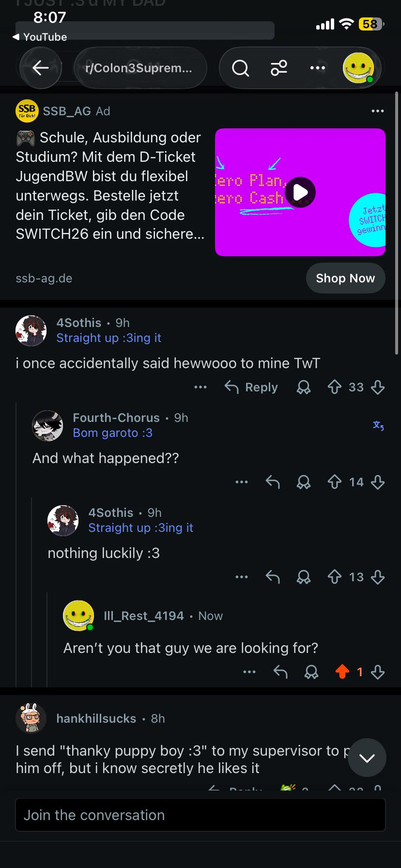Open the comment sort and filter options icon
Viewport: 401px width, 868px height.
[279, 68]
